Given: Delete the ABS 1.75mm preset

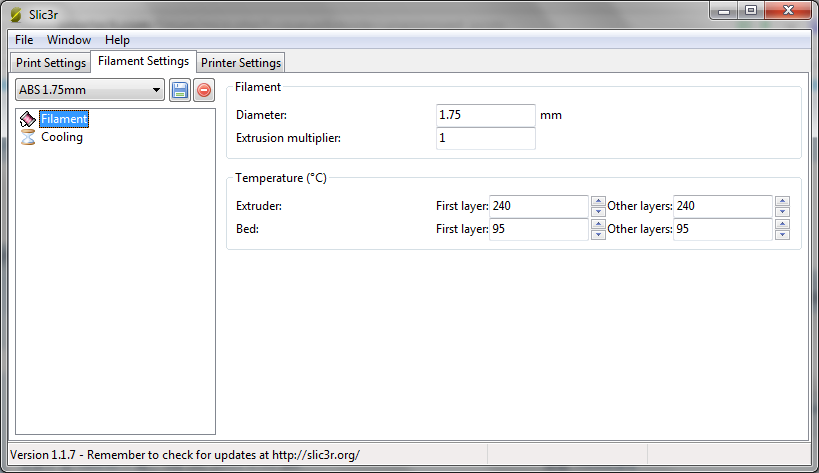Looking at the screenshot, I should pyautogui.click(x=204, y=90).
